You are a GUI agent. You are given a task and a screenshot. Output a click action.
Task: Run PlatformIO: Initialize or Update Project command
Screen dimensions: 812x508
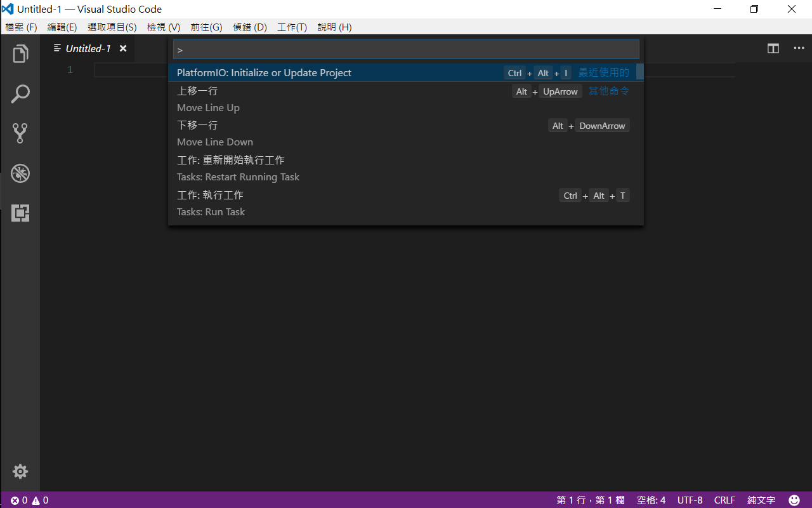264,72
